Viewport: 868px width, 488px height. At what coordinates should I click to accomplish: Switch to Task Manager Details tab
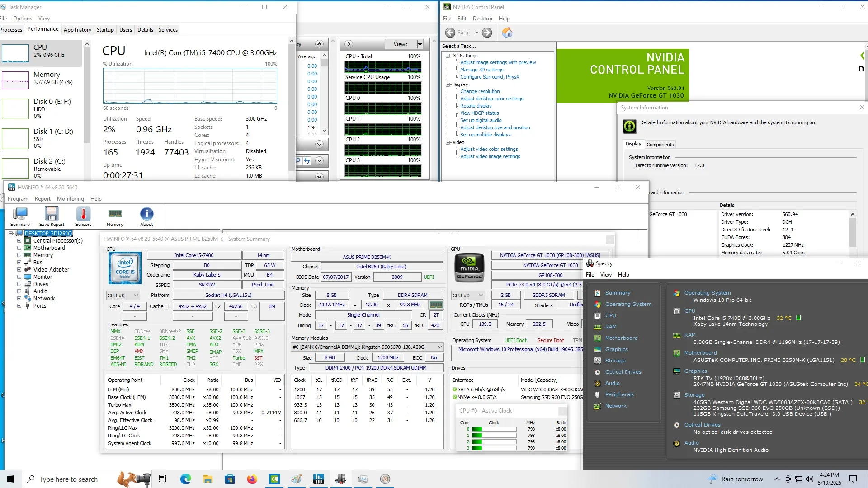145,30
